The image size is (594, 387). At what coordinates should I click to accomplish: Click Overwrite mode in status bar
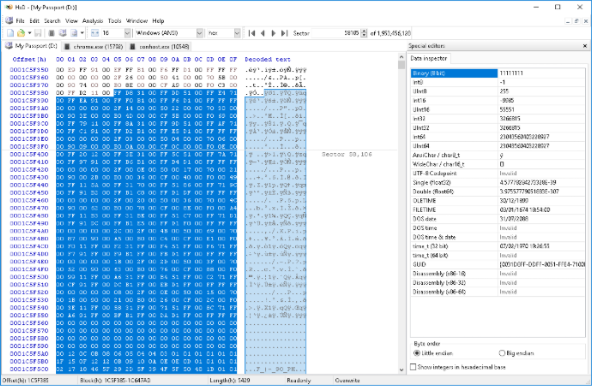(347, 380)
